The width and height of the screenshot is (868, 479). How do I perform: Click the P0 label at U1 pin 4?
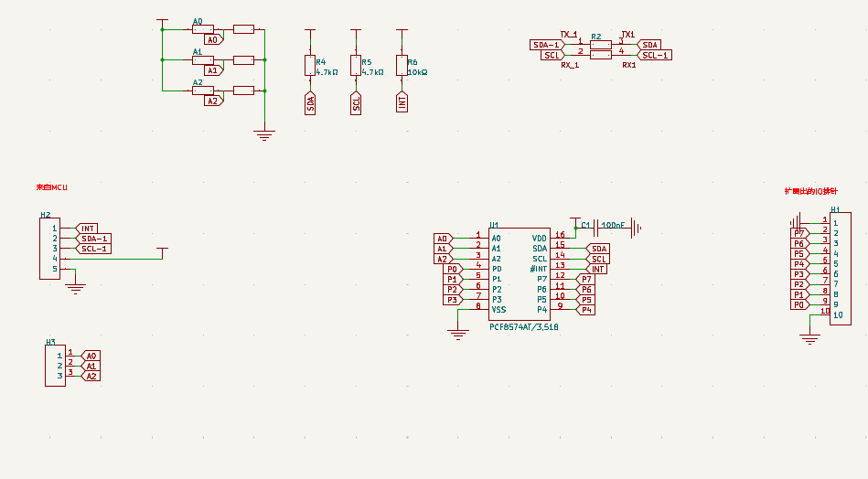pyautogui.click(x=452, y=270)
